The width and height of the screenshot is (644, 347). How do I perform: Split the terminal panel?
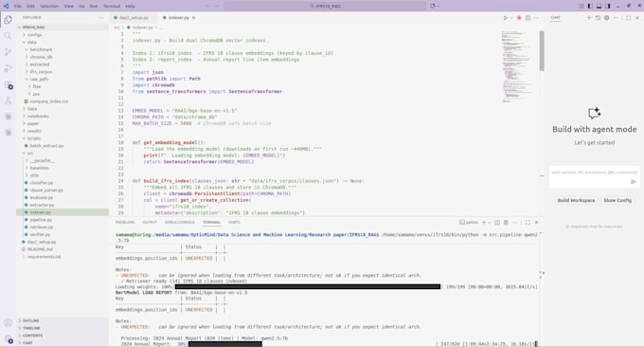497,223
